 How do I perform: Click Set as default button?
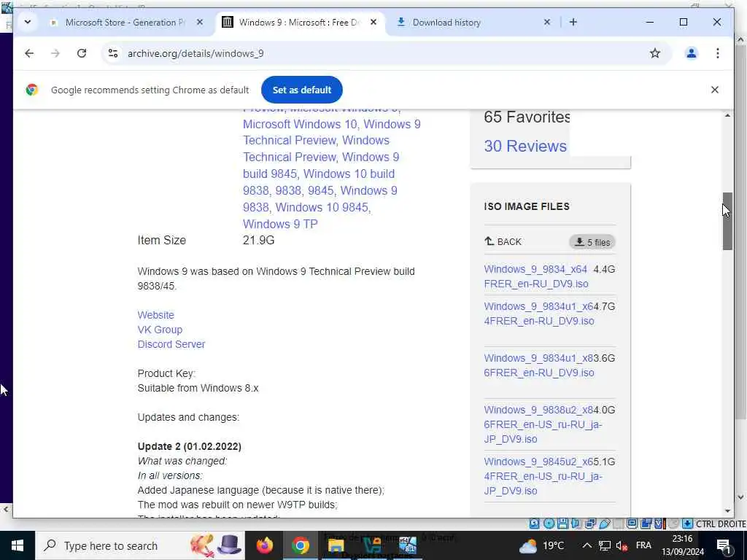pos(301,90)
